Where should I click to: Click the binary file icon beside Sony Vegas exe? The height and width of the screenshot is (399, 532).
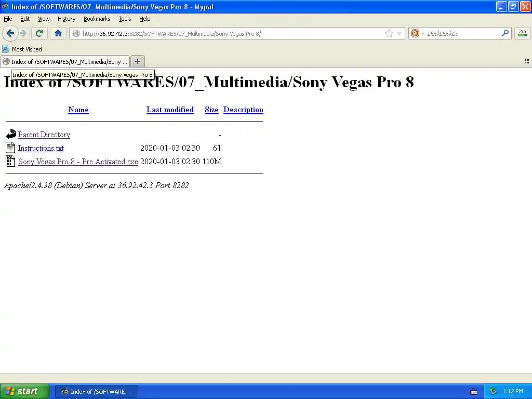coord(10,161)
